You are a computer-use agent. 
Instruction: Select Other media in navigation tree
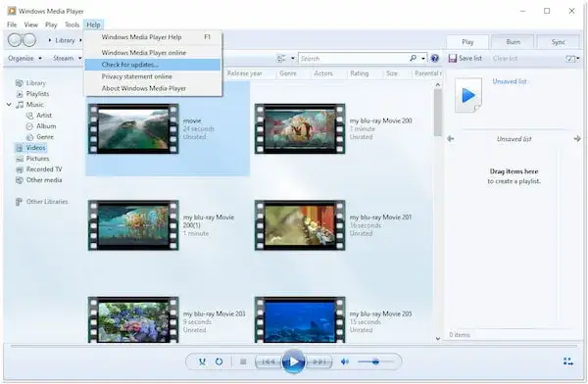39,180
